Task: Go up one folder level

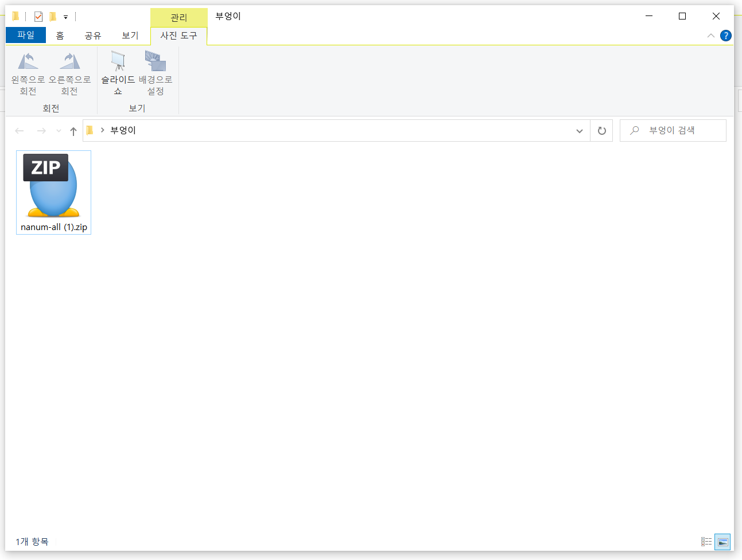Action: click(x=73, y=131)
